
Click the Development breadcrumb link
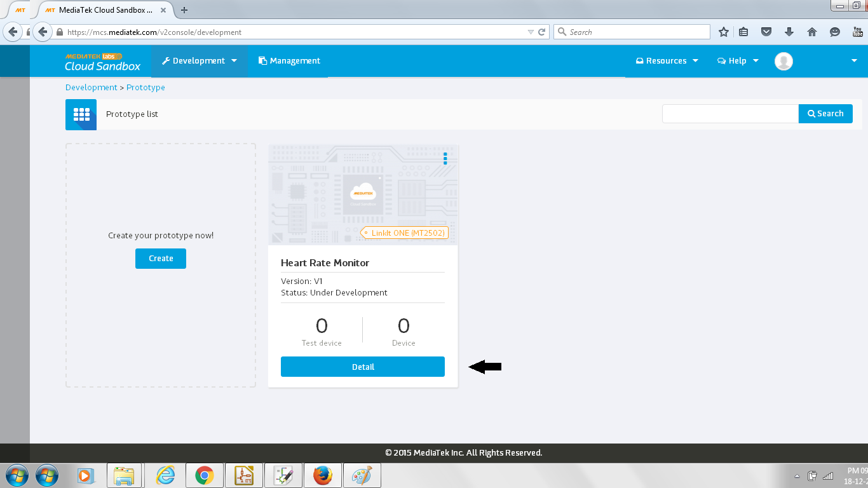click(x=92, y=88)
